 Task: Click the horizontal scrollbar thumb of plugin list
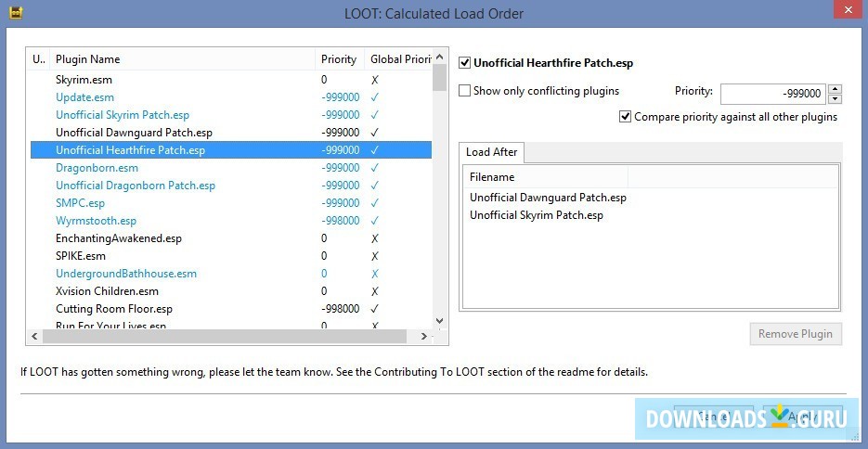pos(225,336)
